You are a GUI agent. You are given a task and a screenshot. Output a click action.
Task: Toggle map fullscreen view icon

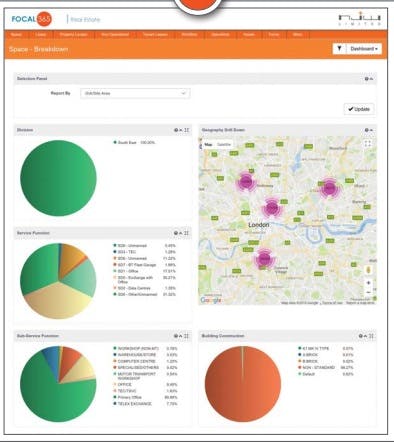368,144
